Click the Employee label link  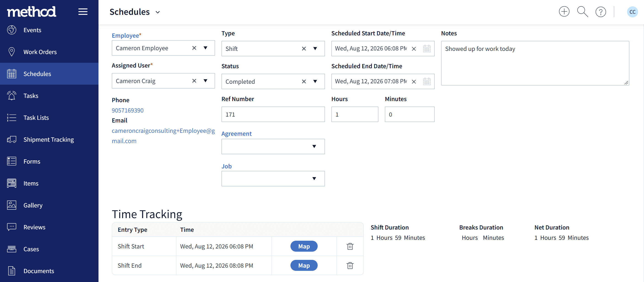tap(125, 35)
